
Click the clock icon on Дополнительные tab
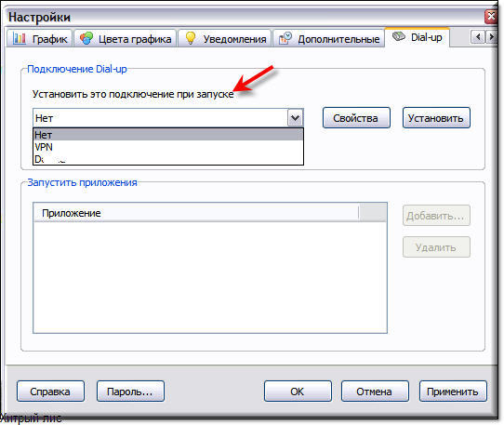pos(285,38)
